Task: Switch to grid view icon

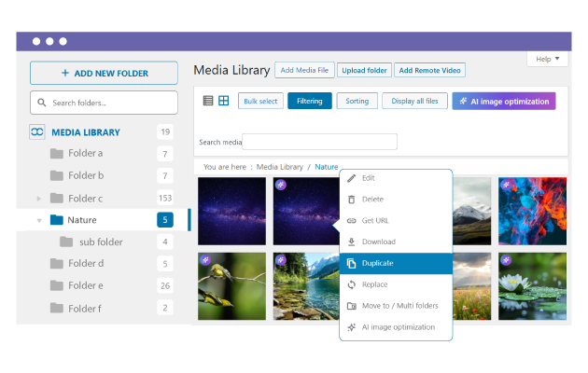Action: tap(224, 101)
